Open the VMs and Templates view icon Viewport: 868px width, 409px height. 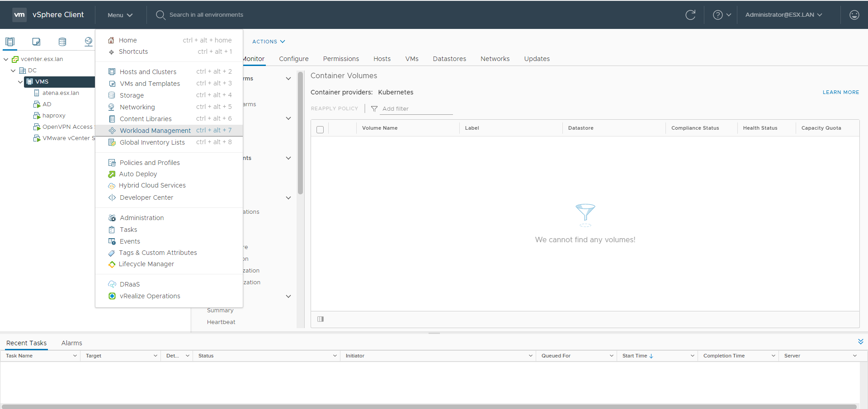tap(36, 42)
